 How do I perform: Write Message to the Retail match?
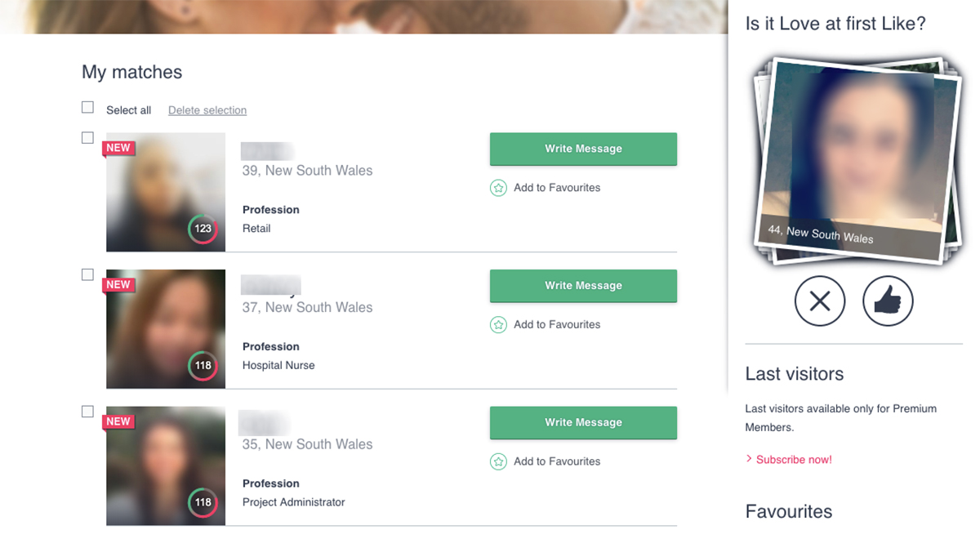(x=583, y=149)
